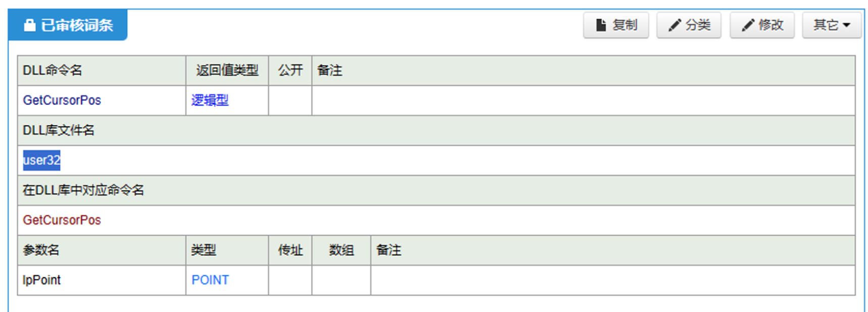Click the 复制 button text
This screenshot has height=312, width=868.
[x=625, y=25]
